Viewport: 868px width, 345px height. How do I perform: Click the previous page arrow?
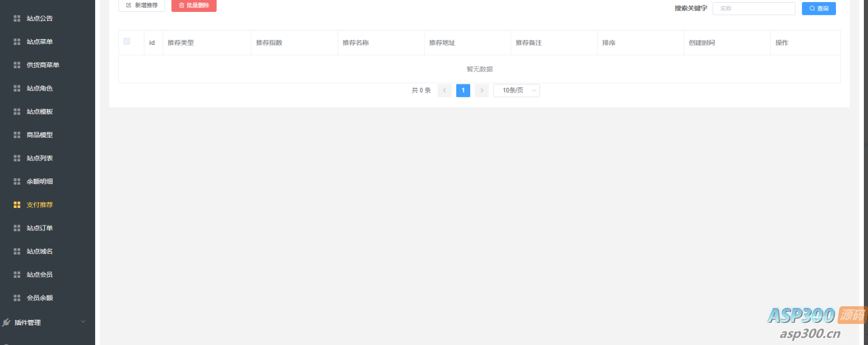pos(444,91)
